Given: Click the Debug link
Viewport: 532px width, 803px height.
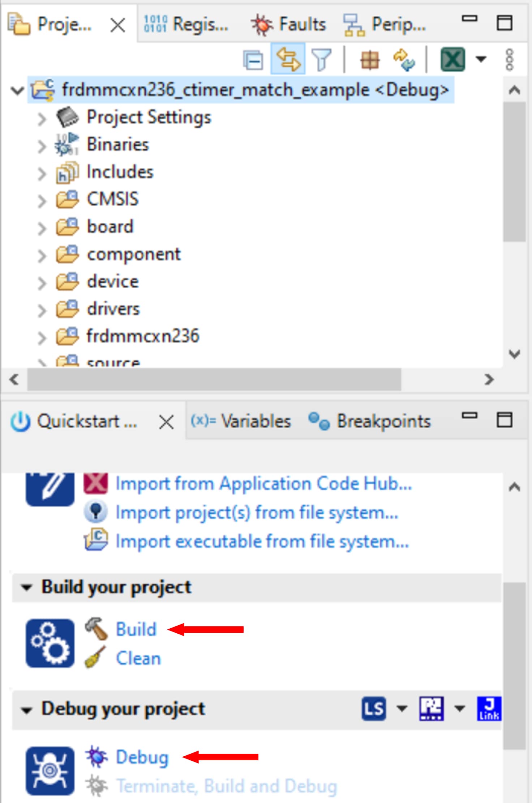Looking at the screenshot, I should point(142,757).
